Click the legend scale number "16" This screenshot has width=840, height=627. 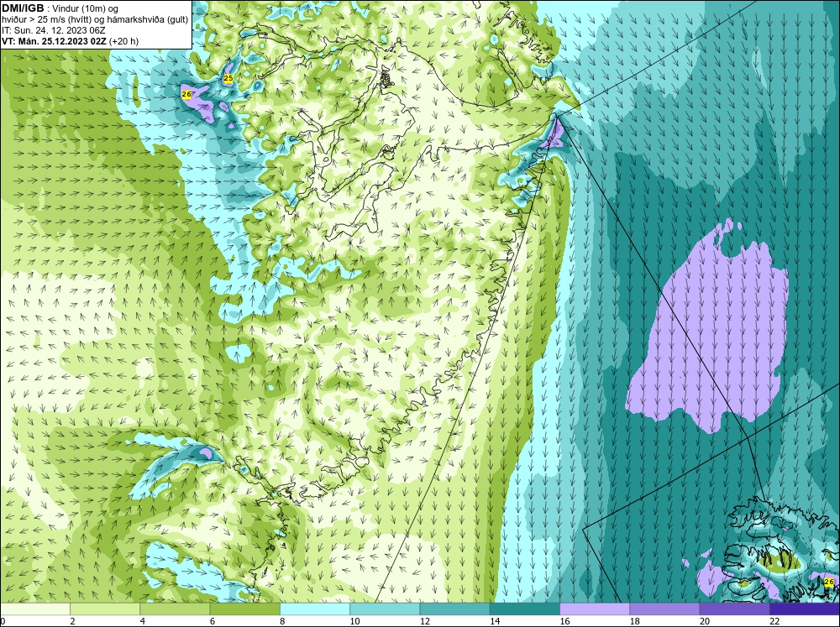click(564, 621)
